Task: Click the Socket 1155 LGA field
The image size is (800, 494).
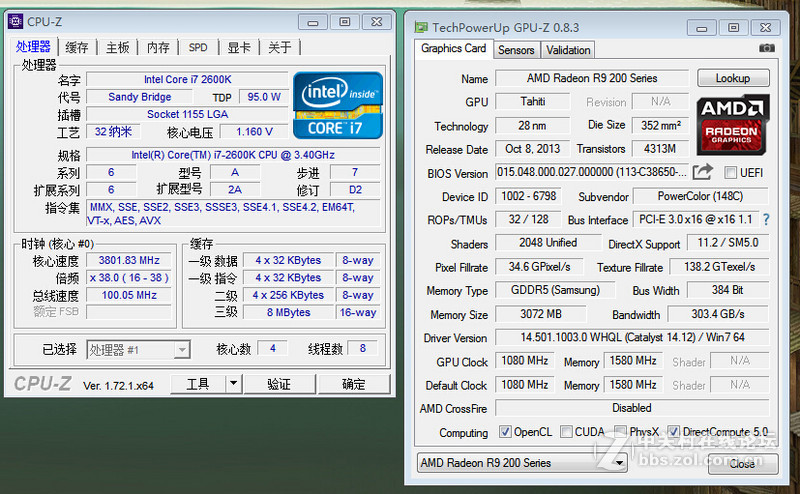Action: tap(187, 114)
